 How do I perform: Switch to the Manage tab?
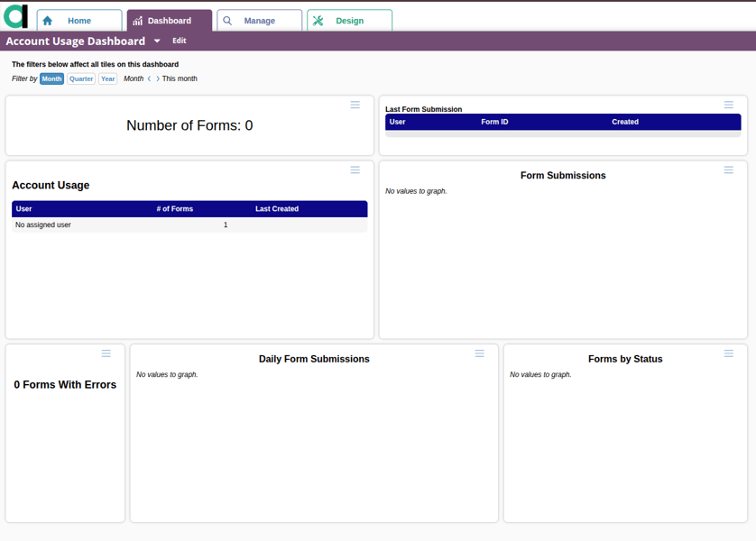[259, 19]
